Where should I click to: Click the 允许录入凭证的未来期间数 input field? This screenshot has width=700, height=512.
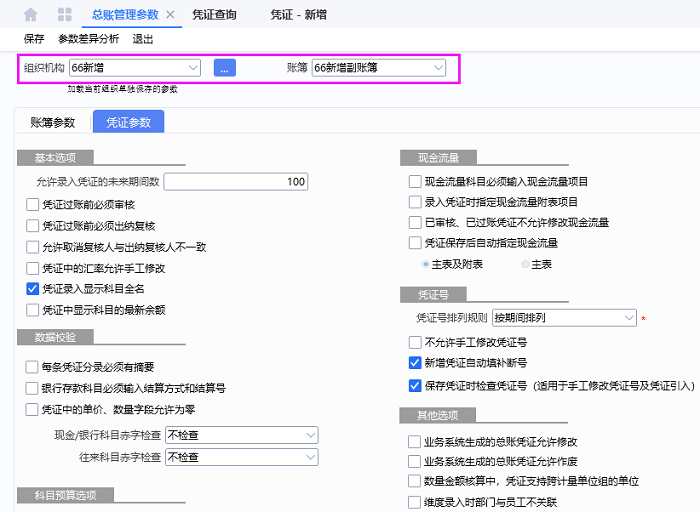235,182
